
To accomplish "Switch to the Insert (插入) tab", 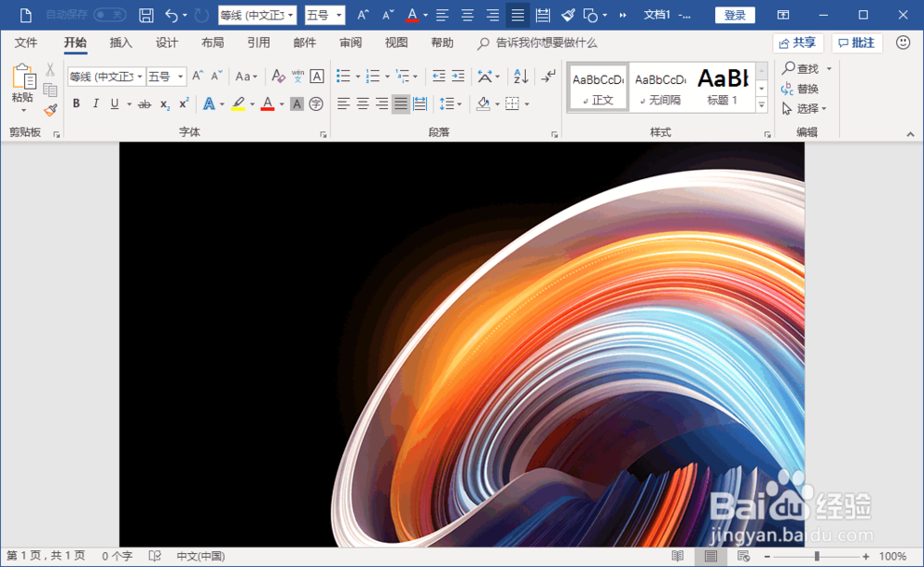I will pyautogui.click(x=121, y=43).
